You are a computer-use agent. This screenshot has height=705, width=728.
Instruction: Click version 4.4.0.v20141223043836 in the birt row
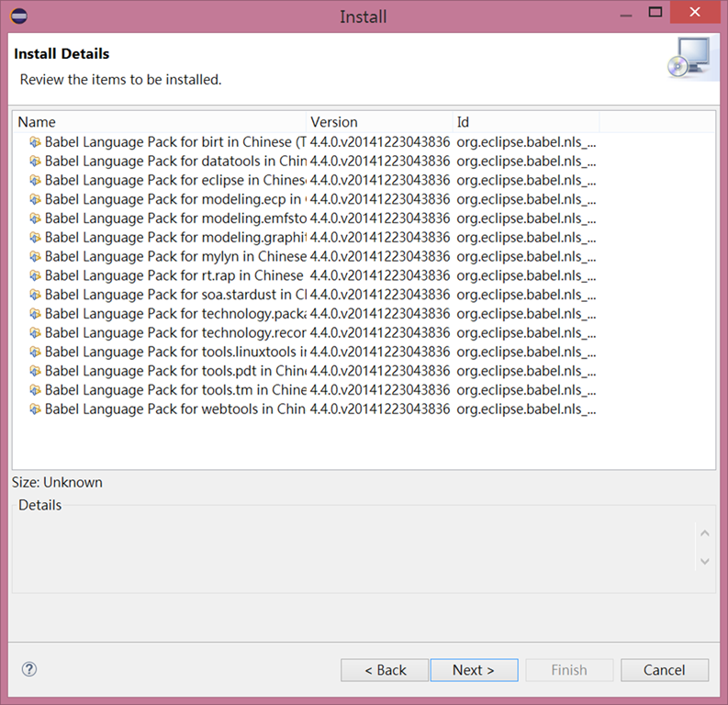click(x=380, y=142)
